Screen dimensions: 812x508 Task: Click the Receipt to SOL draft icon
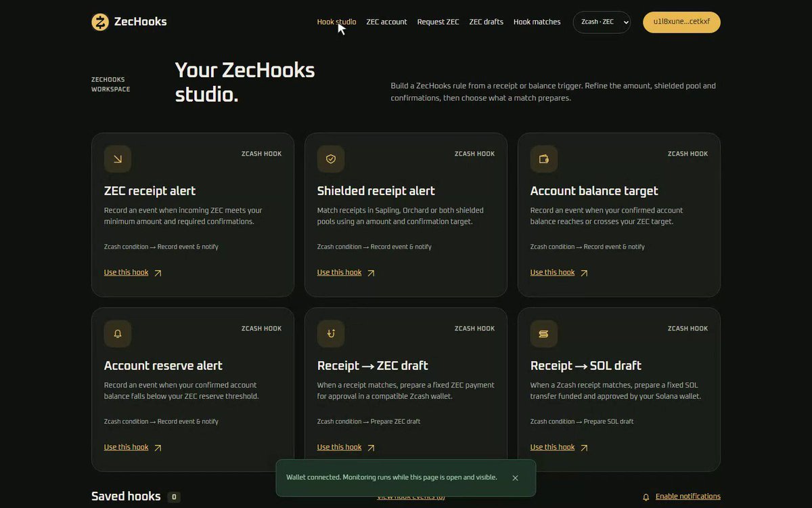coord(544,334)
